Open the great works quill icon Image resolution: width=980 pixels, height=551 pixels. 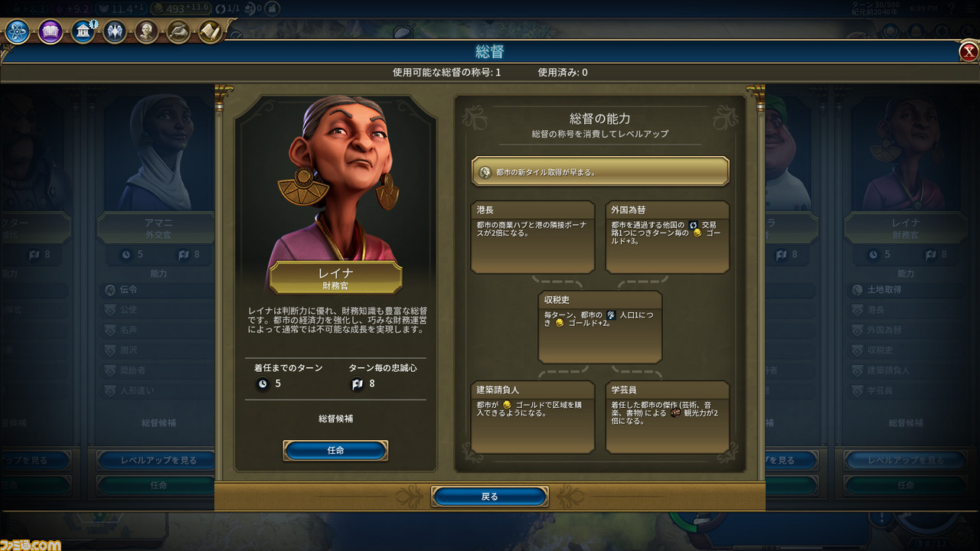(x=178, y=31)
